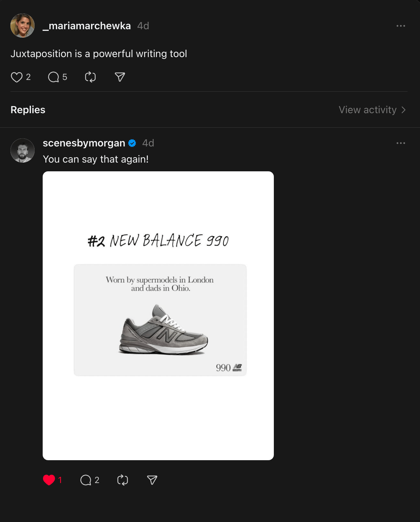
Task: Repost the Juxtaposition post
Action: 90,77
